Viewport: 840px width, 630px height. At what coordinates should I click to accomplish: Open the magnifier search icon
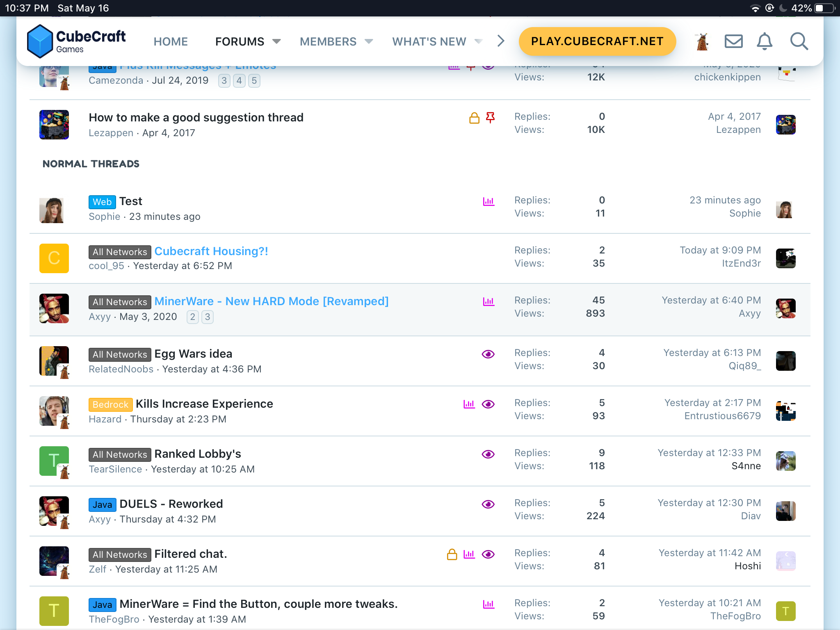click(799, 41)
